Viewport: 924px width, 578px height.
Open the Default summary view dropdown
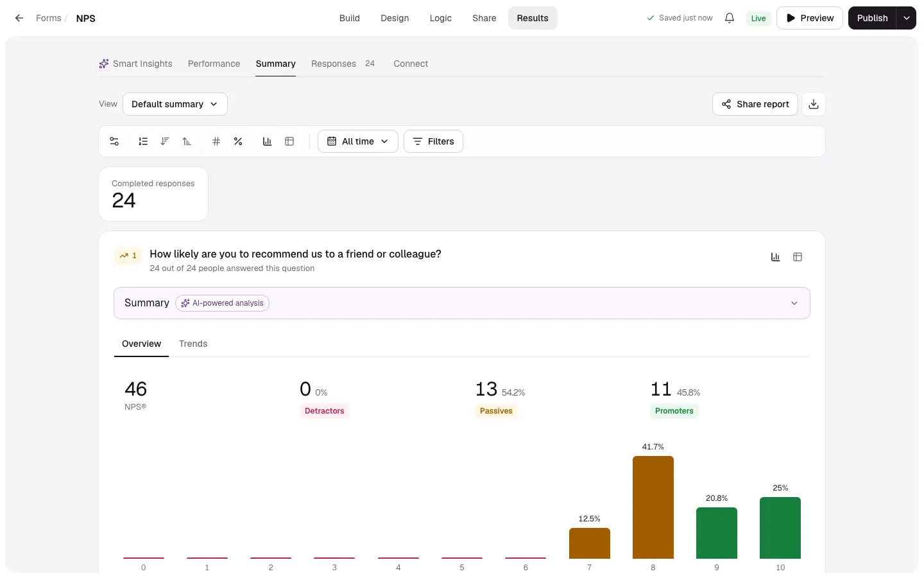[175, 104]
